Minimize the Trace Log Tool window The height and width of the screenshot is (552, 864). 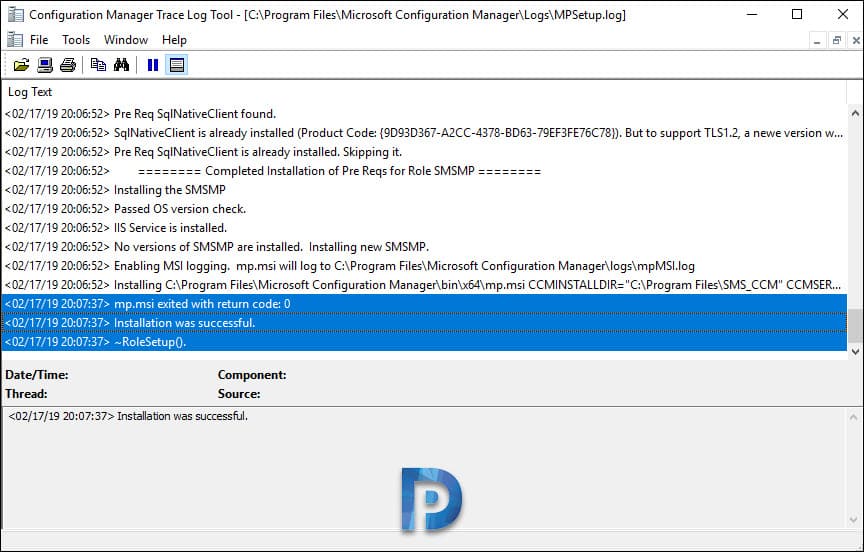[x=752, y=14]
